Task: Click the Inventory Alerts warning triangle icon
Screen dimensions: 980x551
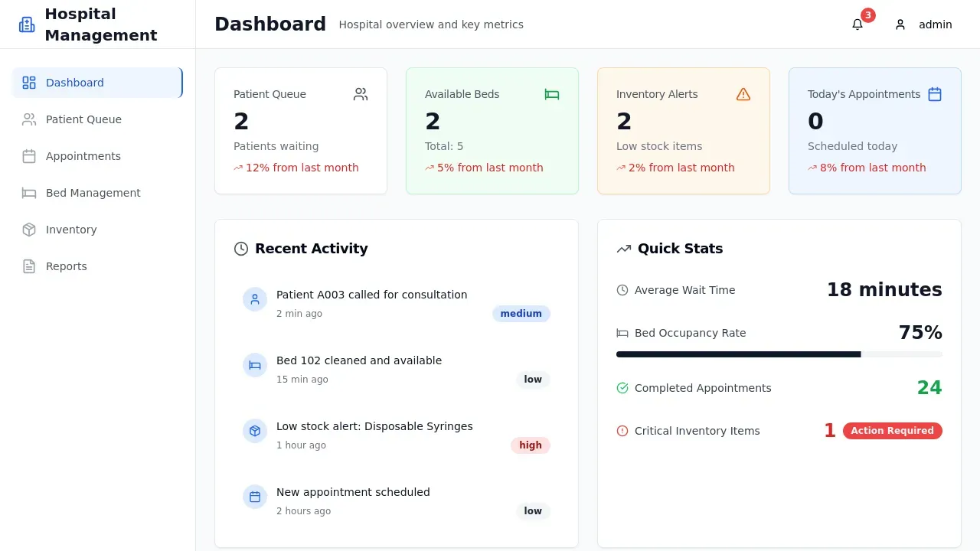Action: click(743, 94)
